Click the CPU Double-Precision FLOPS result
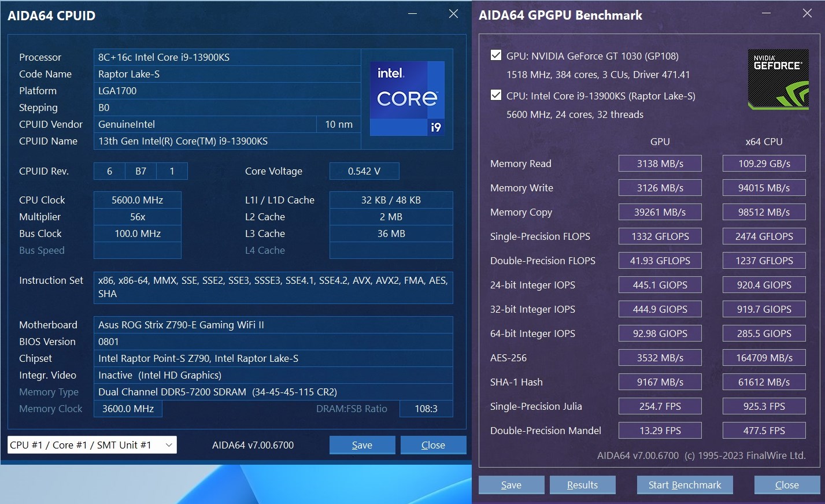Viewport: 825px width, 504px height. (764, 261)
